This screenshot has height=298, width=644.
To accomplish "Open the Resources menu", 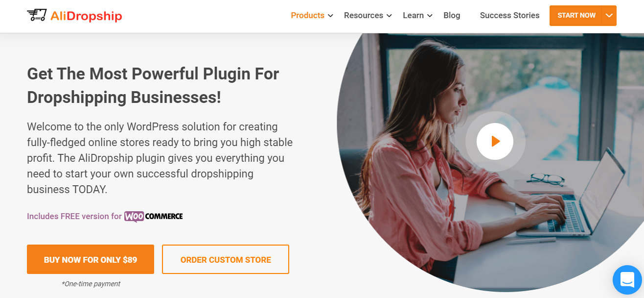I will [364, 15].
